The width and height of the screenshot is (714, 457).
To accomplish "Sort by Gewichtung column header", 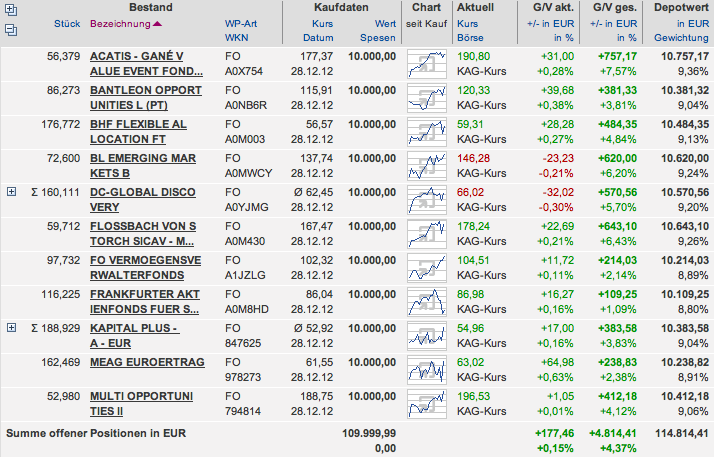I will point(682,38).
